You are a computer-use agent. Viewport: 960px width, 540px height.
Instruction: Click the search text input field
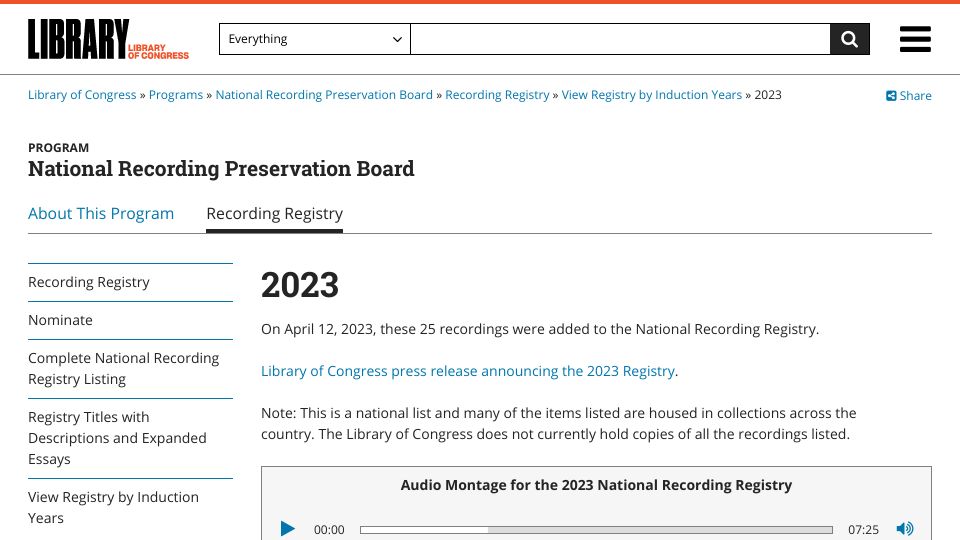tap(620, 39)
